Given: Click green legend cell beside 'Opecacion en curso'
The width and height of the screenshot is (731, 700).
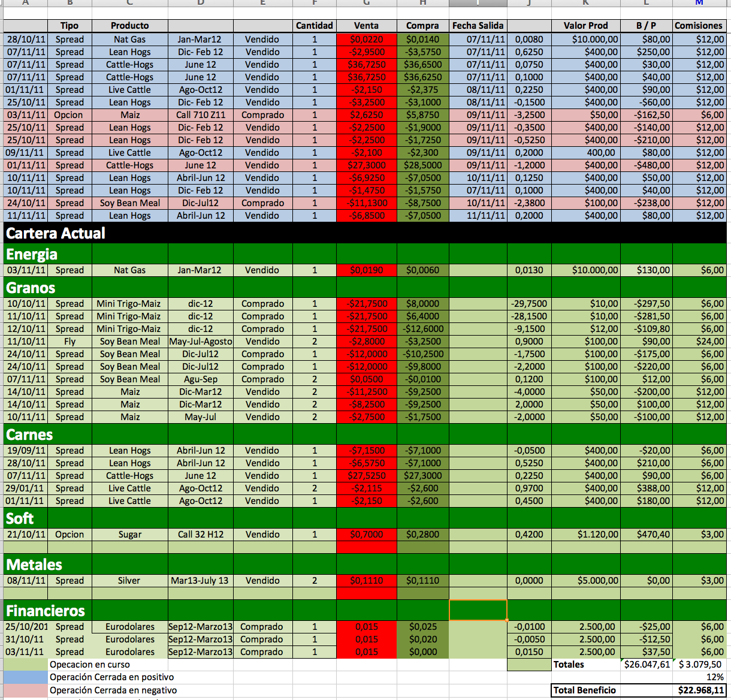Looking at the screenshot, I should [x=26, y=665].
